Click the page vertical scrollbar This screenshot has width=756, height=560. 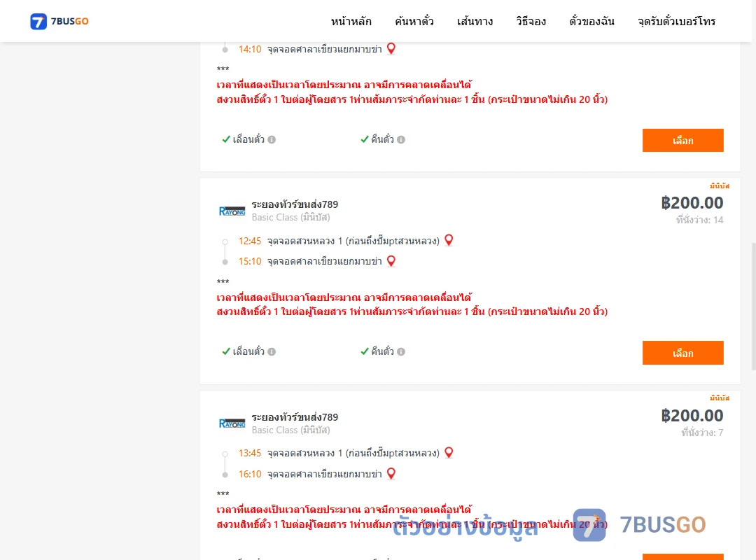click(753, 307)
